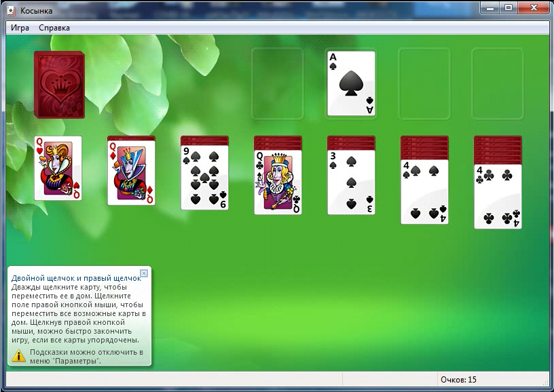The image size is (554, 392).
Task: Select the 4 of spades card
Action: tap(424, 191)
